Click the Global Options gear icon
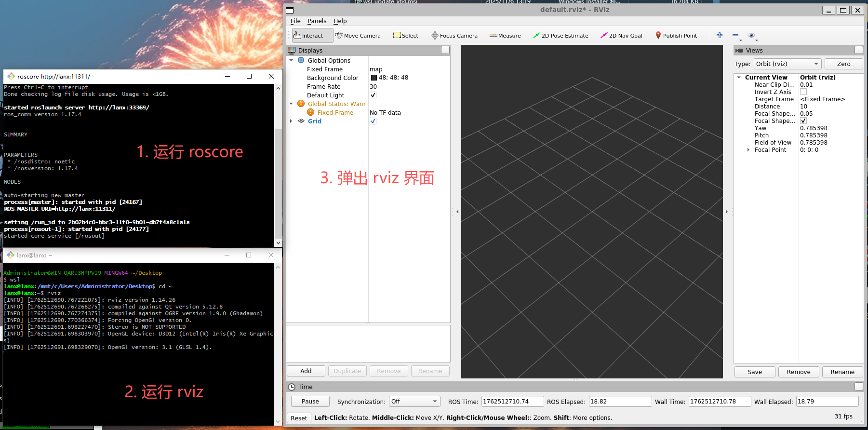 (x=301, y=60)
